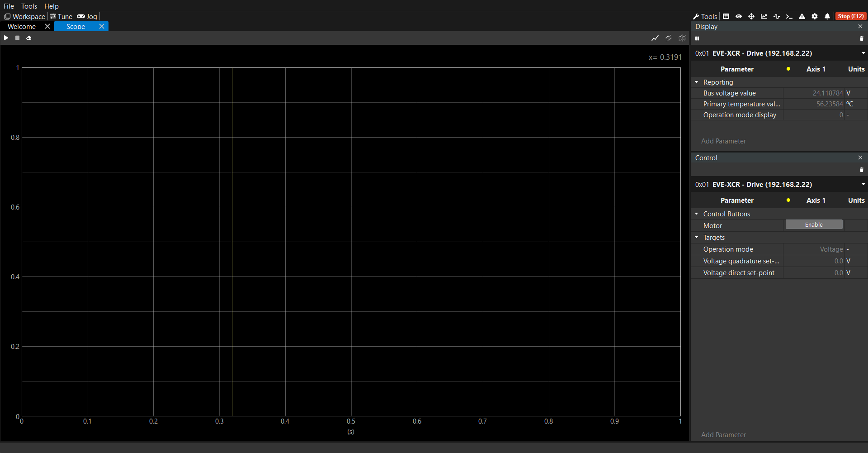Screen dimensions: 868x453
Task: Select the Operation mode display row
Action: pyautogui.click(x=779, y=115)
